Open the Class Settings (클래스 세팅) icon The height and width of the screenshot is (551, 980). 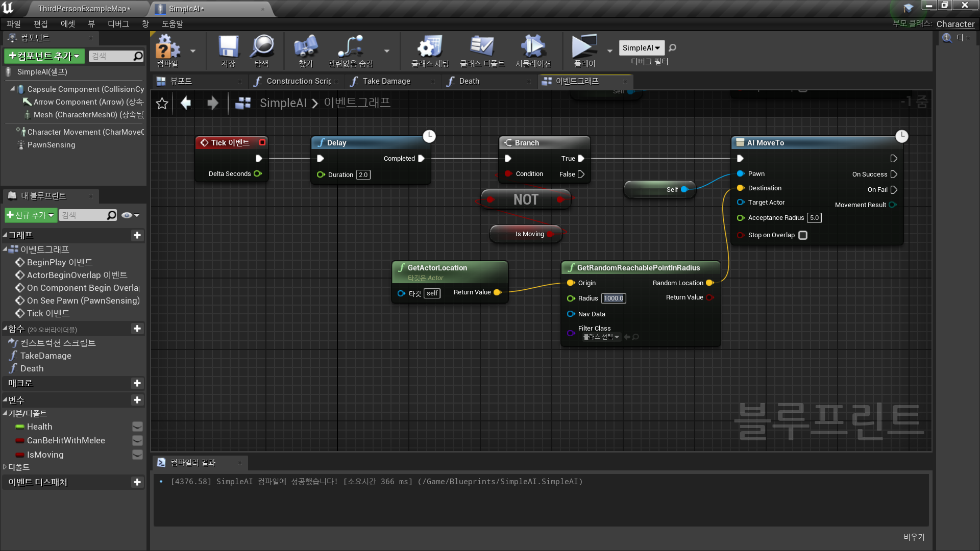coord(430,47)
